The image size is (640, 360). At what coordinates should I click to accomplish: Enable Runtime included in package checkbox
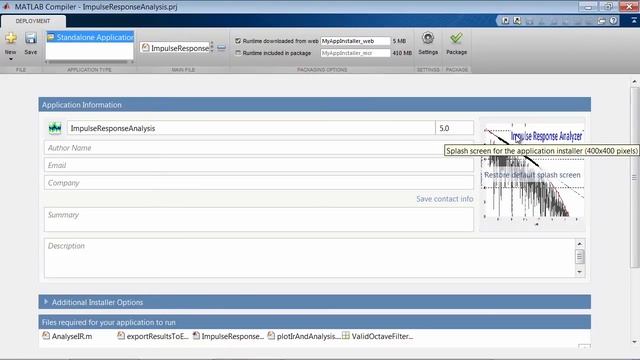click(x=238, y=53)
